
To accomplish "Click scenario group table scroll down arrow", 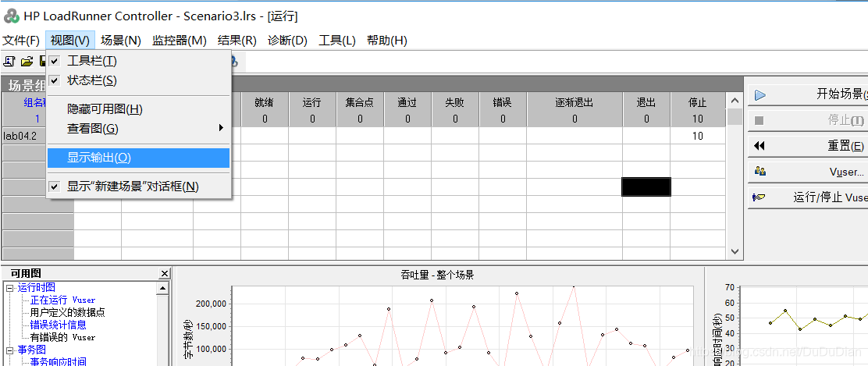I will click(x=735, y=251).
